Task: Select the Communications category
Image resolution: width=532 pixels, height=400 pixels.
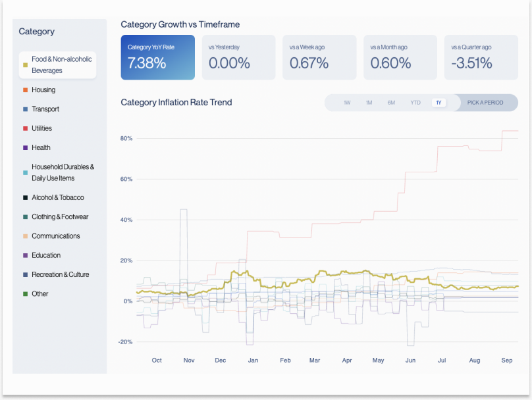Action: pos(55,236)
